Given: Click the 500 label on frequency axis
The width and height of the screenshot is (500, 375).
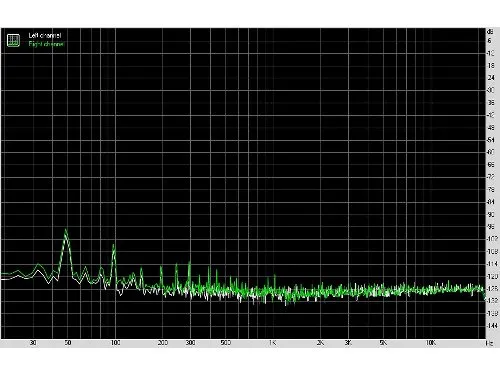Looking at the screenshot, I should tap(226, 343).
